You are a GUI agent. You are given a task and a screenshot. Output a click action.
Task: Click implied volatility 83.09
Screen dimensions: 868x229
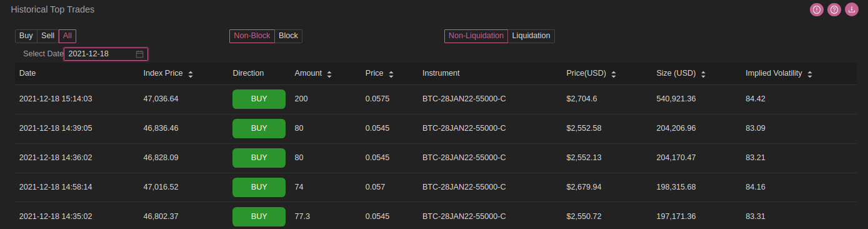(x=756, y=128)
